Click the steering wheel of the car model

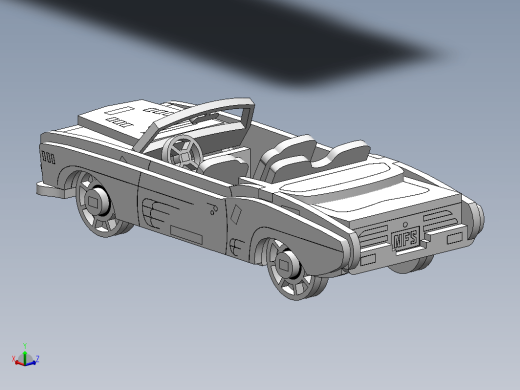(182, 152)
